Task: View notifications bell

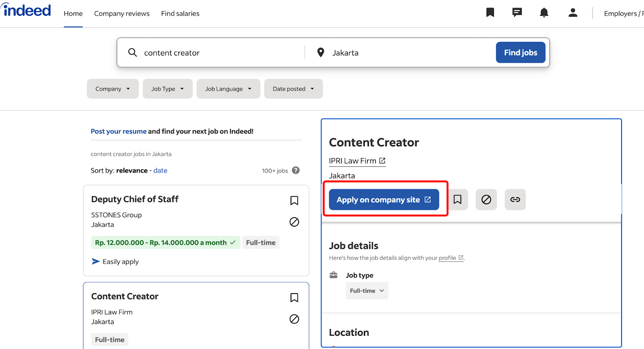Action: point(544,13)
